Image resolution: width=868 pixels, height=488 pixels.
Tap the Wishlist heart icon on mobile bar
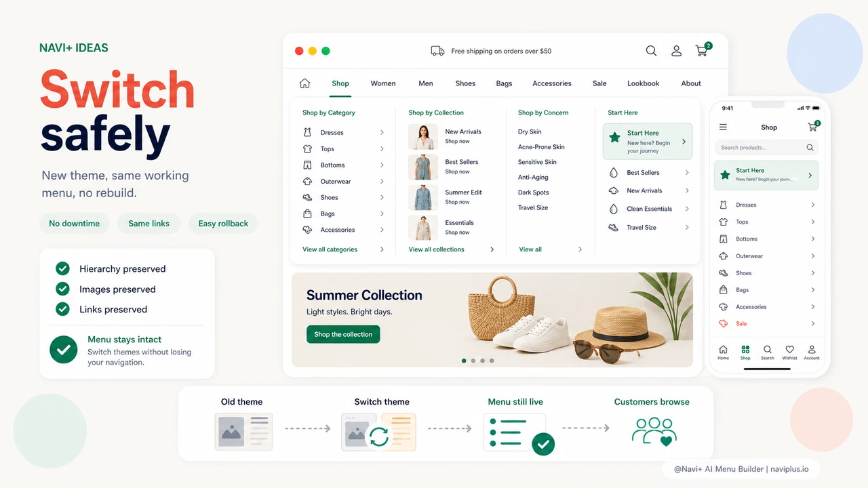pos(789,350)
